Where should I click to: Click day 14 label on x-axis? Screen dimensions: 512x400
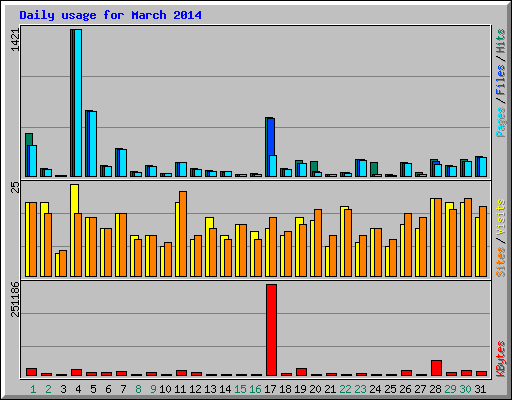(x=225, y=389)
